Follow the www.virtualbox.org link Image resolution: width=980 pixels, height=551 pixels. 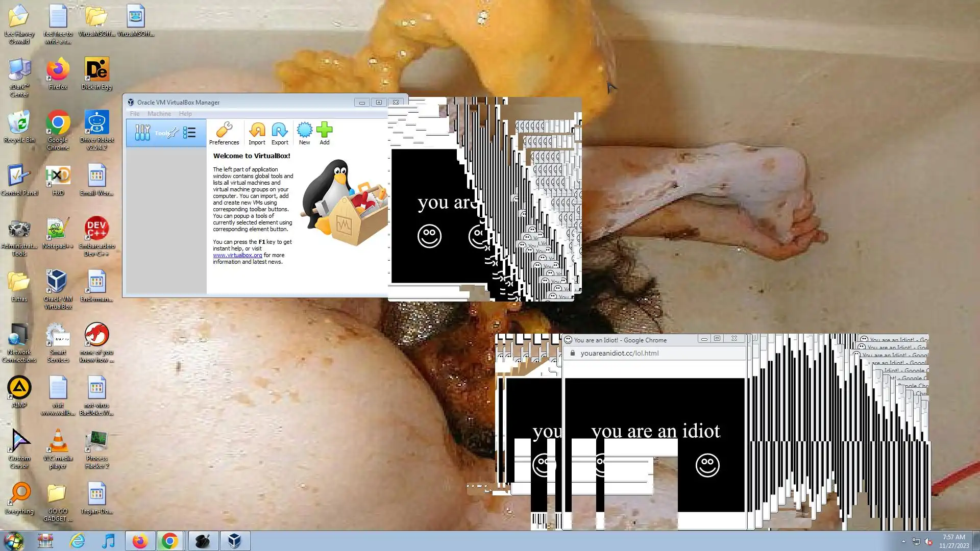tap(237, 255)
